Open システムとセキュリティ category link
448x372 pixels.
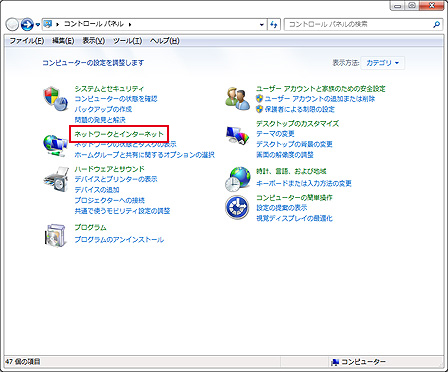[x=109, y=89]
